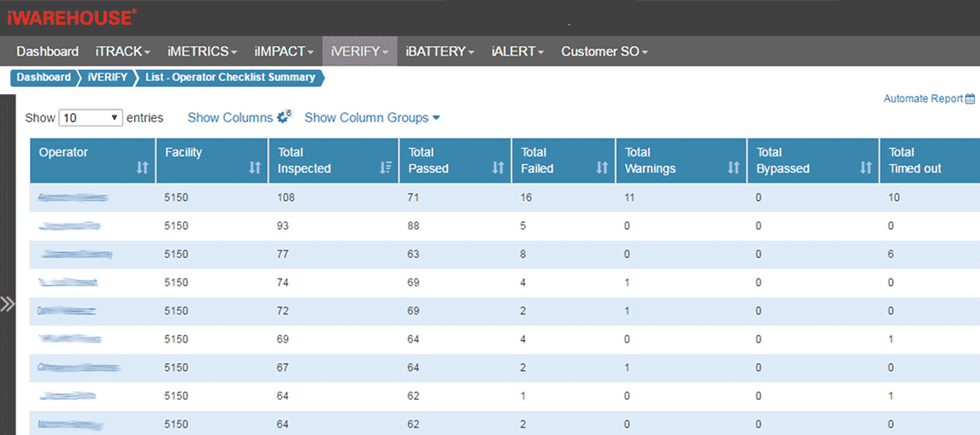Open the iTRACK menu
The height and width of the screenshot is (435, 980).
click(x=122, y=51)
